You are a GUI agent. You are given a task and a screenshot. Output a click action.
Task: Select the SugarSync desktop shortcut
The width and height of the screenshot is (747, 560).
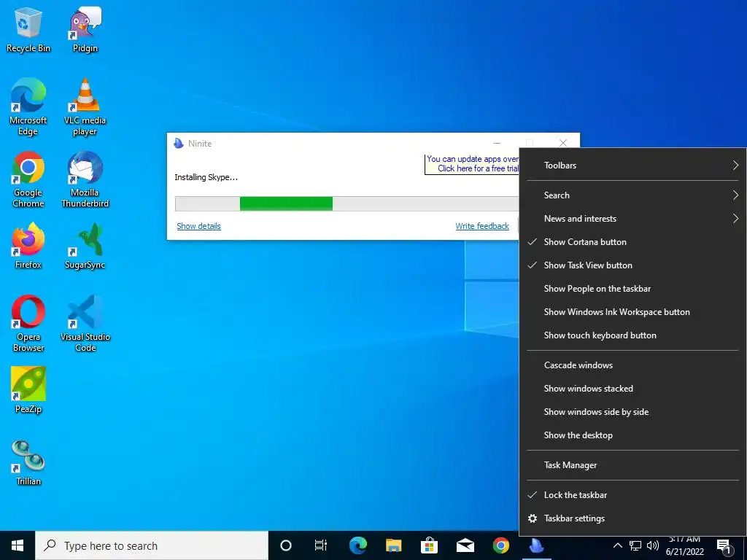coord(85,246)
